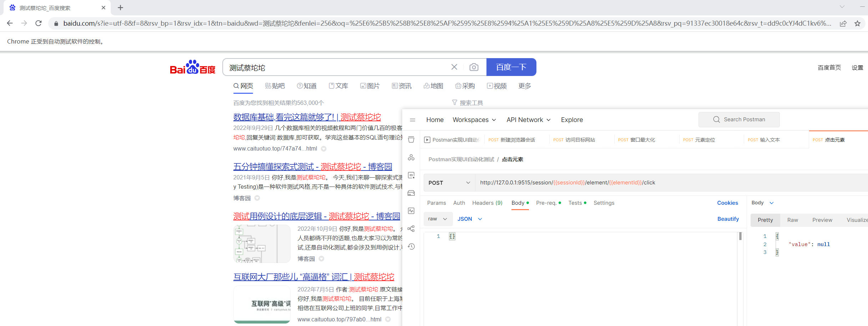Go back with the browser back arrow

click(10, 23)
